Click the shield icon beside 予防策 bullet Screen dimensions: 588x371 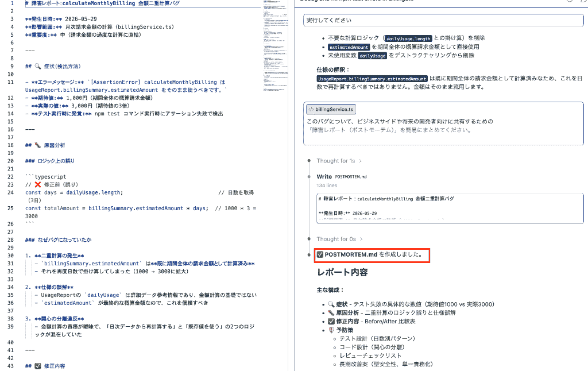tap(331, 330)
